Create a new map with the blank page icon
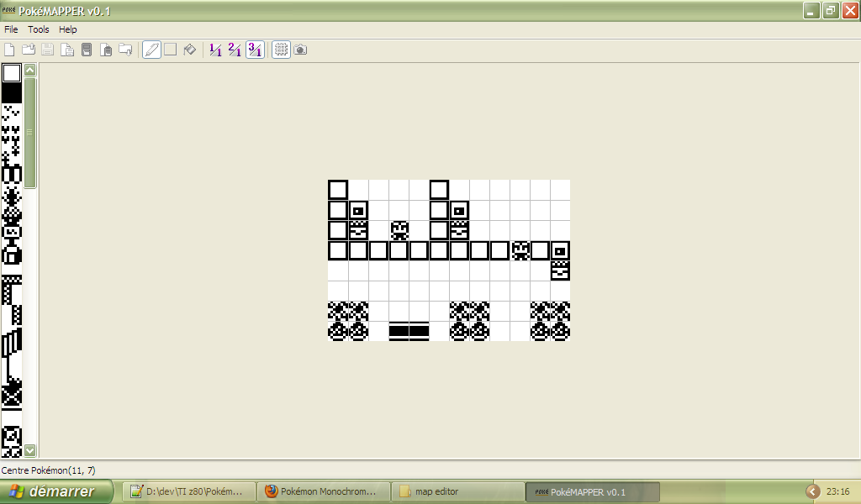The height and width of the screenshot is (504, 861). 9,50
